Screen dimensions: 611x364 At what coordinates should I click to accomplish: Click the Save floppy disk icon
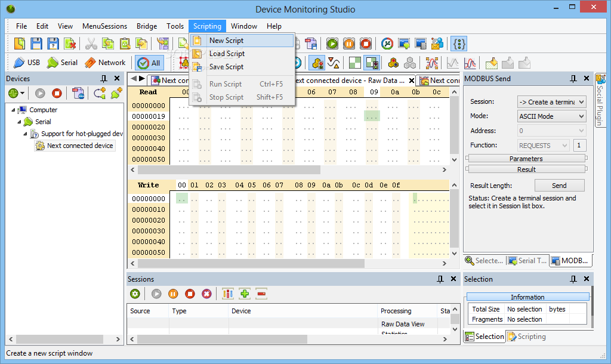point(36,44)
